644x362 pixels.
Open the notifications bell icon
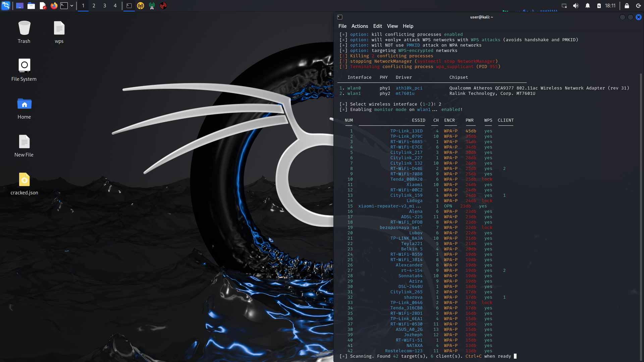pos(588,6)
